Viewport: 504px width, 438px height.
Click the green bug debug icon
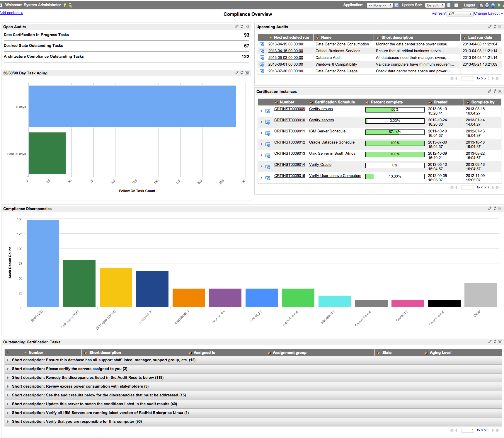click(x=499, y=5)
